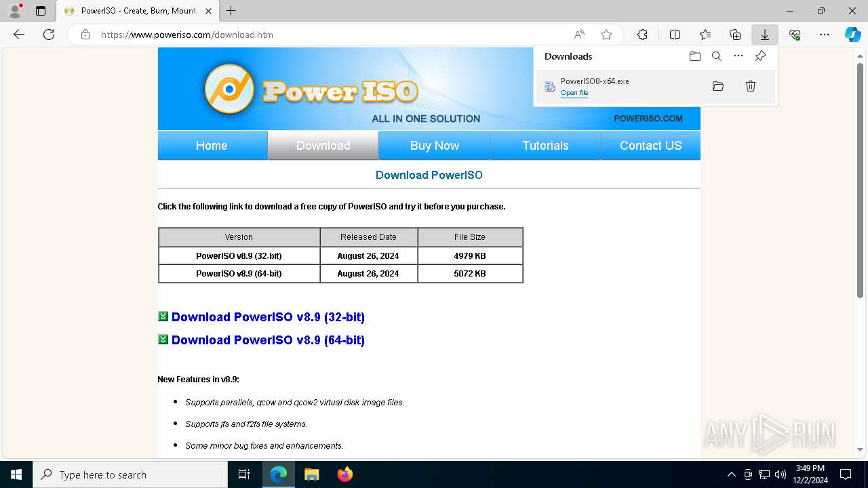
Task: Go back to previous page
Action: point(19,35)
